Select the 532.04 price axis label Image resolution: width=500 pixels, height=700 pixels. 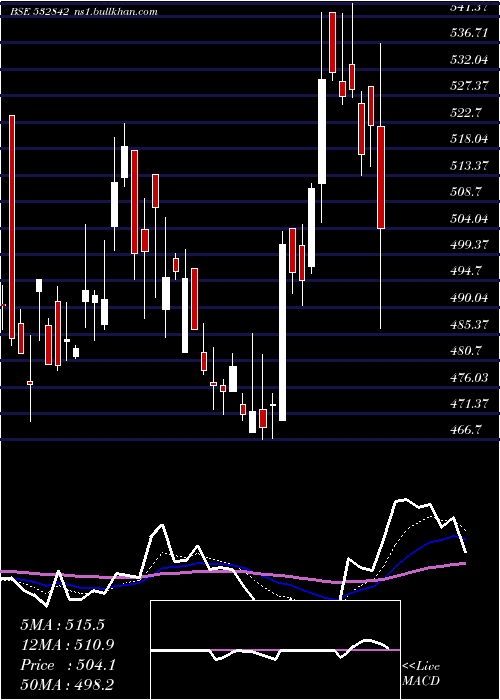coord(468,59)
